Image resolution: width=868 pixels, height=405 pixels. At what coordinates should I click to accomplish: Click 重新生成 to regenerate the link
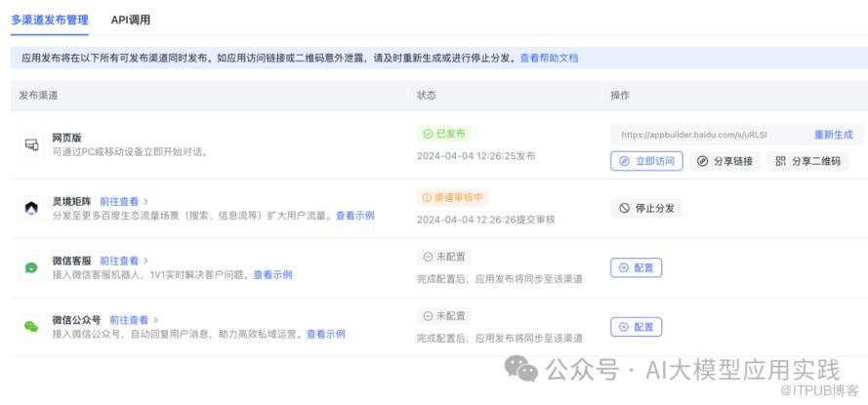(x=833, y=135)
